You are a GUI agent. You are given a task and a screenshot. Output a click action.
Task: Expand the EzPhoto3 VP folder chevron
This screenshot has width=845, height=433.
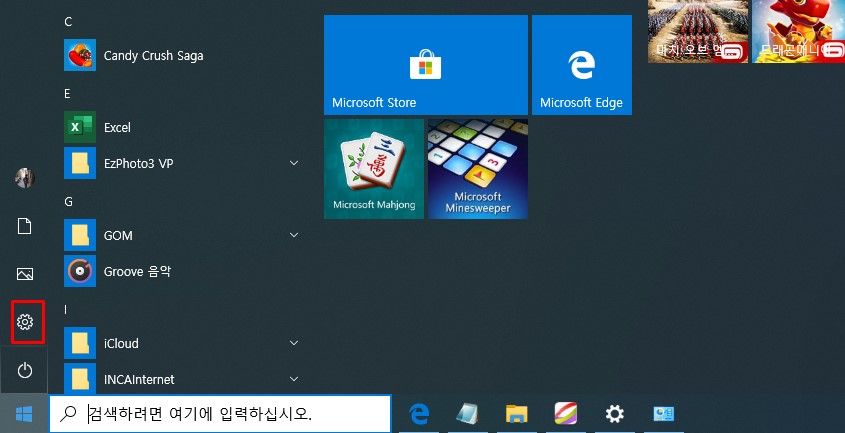[x=294, y=163]
